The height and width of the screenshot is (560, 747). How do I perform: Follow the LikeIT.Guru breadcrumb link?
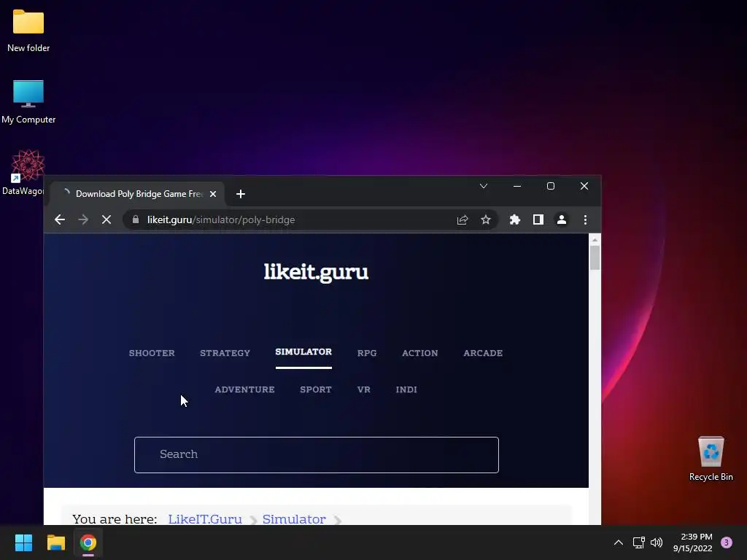click(x=205, y=518)
